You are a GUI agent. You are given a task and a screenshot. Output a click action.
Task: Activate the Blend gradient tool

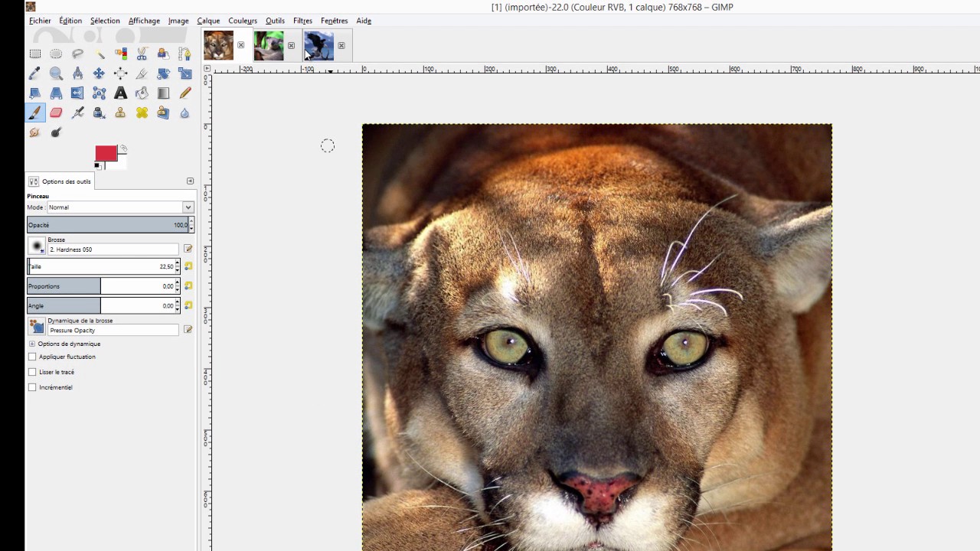coord(163,93)
